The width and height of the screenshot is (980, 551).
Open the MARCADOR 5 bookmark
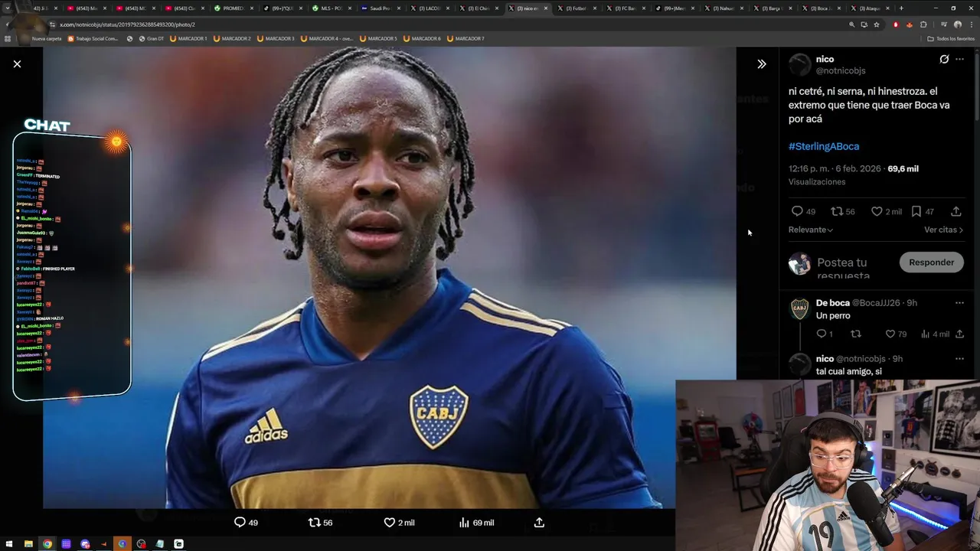(378, 38)
